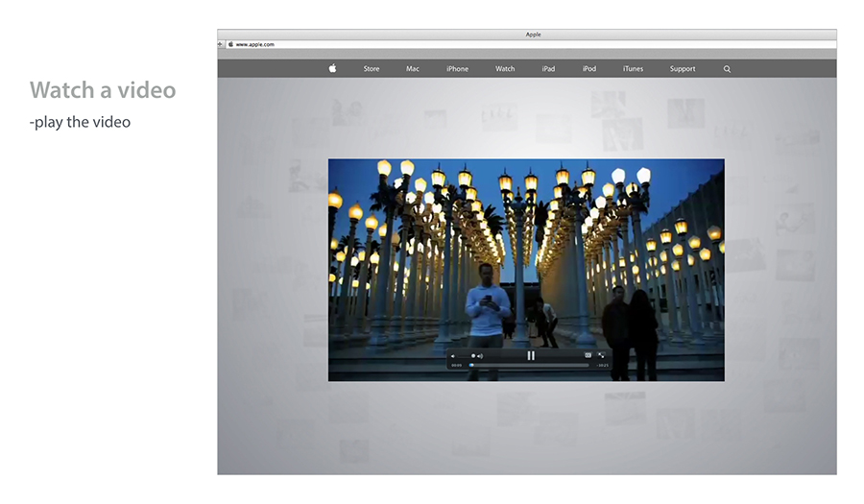Screen dimensions: 864x504
Task: Go to iTunes in the navigation bar
Action: click(634, 69)
